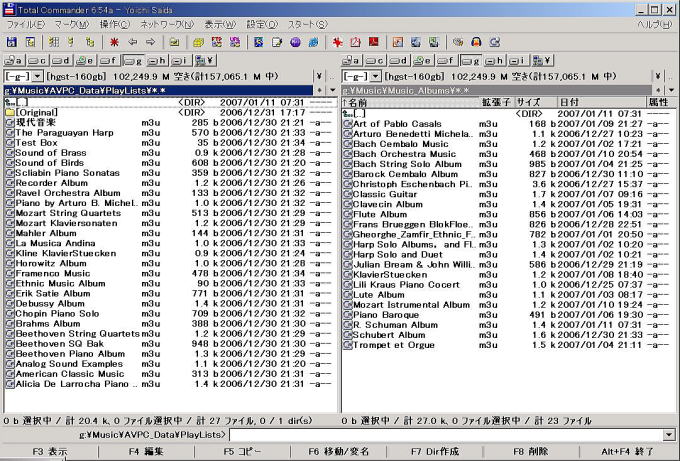This screenshot has width=680, height=461.
Task: Click F6 移動/変名 move button
Action: click(338, 452)
